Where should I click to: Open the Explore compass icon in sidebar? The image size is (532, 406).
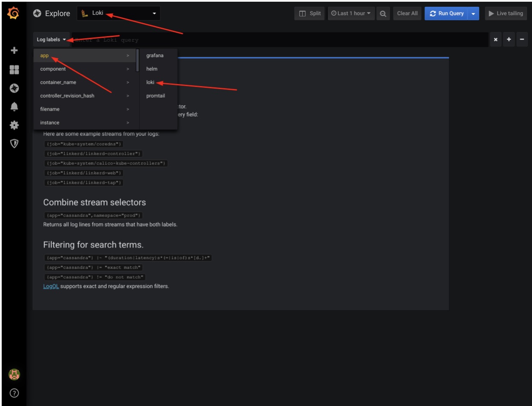(14, 88)
